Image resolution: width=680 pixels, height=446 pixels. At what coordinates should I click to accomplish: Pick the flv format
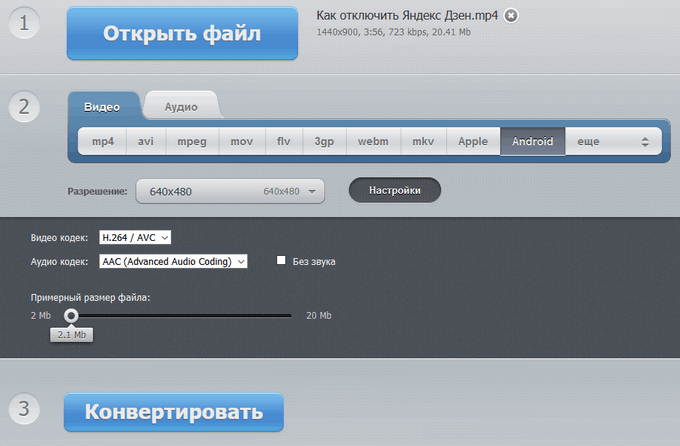pyautogui.click(x=284, y=141)
